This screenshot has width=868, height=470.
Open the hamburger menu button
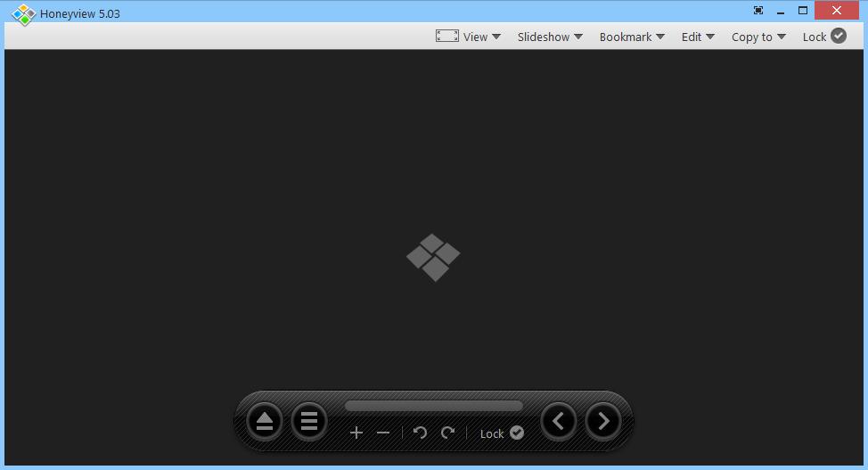(x=309, y=421)
